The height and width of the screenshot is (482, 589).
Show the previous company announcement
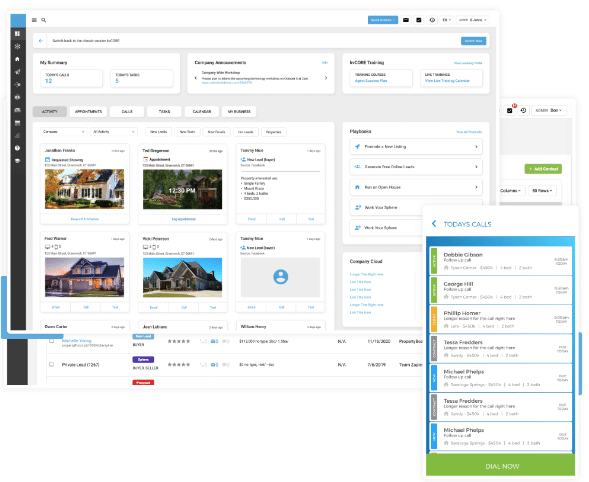point(196,78)
